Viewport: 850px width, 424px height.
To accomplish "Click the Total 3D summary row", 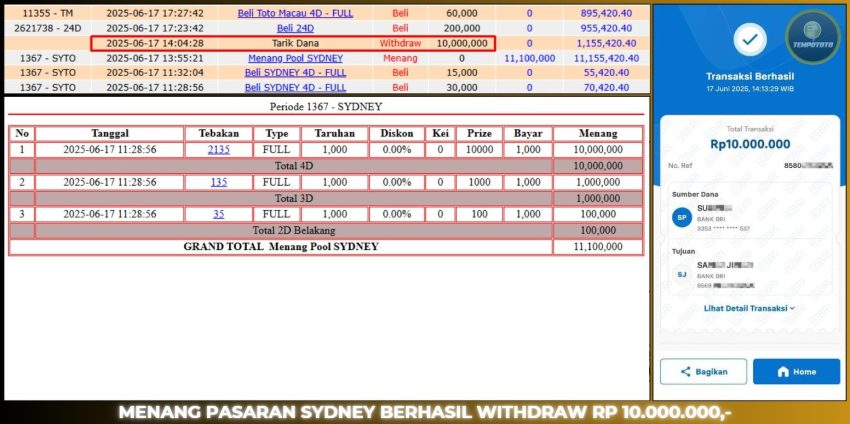I will coord(294,198).
